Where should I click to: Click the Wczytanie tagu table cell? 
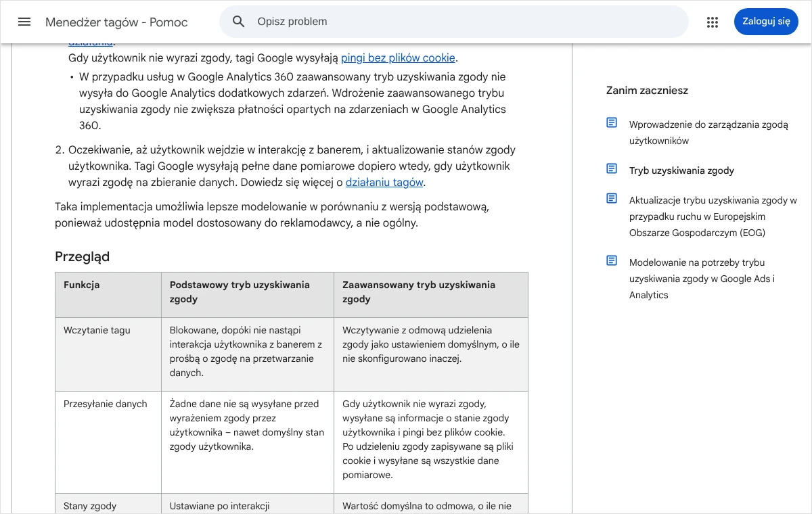coord(108,354)
